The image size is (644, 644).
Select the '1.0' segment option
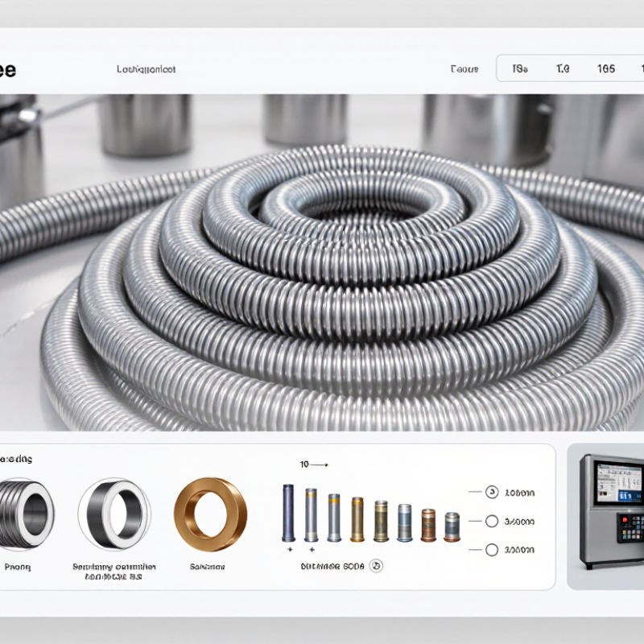[x=563, y=68]
